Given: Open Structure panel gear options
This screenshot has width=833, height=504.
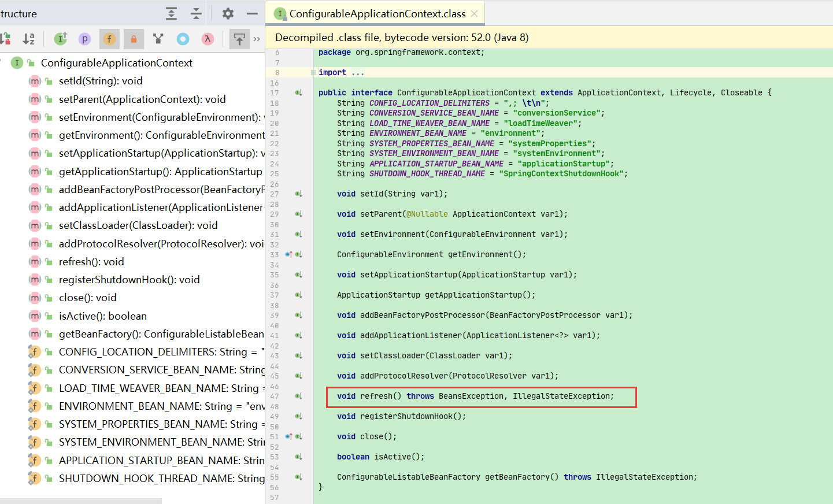Looking at the screenshot, I should point(228,13).
